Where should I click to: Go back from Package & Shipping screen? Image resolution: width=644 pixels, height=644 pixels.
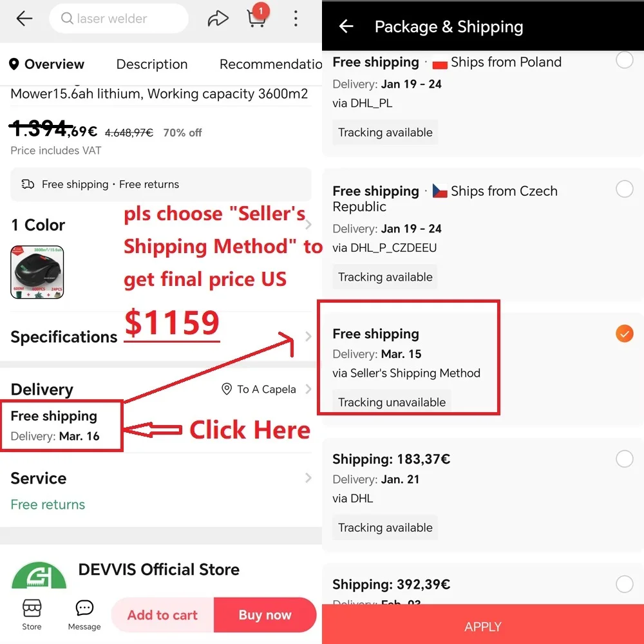[x=346, y=26]
